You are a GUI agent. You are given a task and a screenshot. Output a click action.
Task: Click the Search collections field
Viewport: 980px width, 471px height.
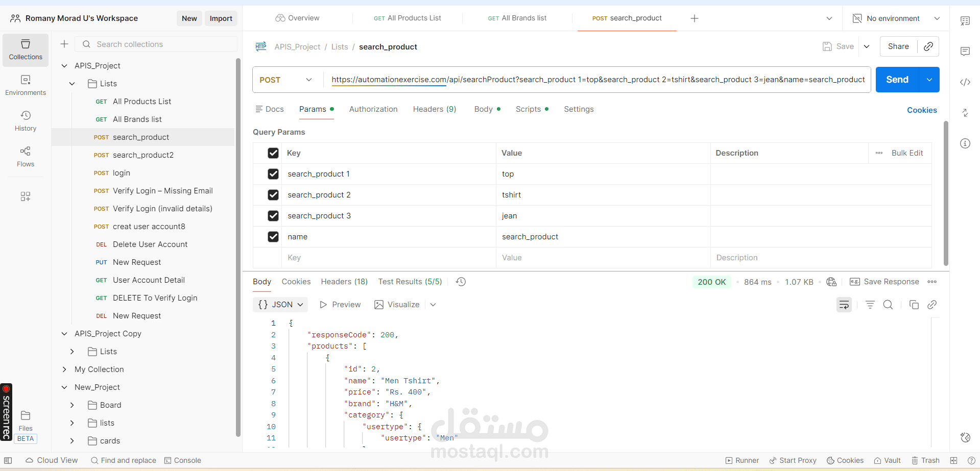pos(156,44)
